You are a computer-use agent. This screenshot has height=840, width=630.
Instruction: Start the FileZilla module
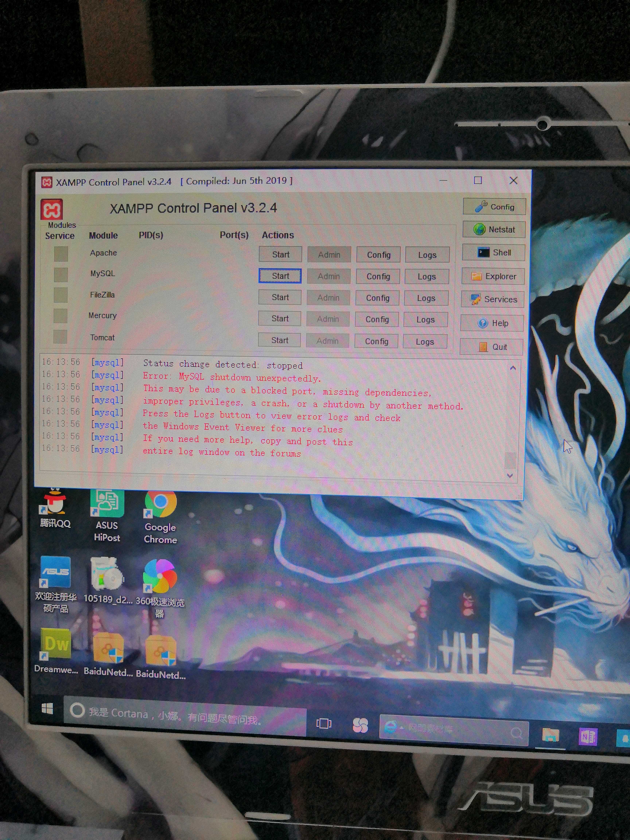click(280, 297)
